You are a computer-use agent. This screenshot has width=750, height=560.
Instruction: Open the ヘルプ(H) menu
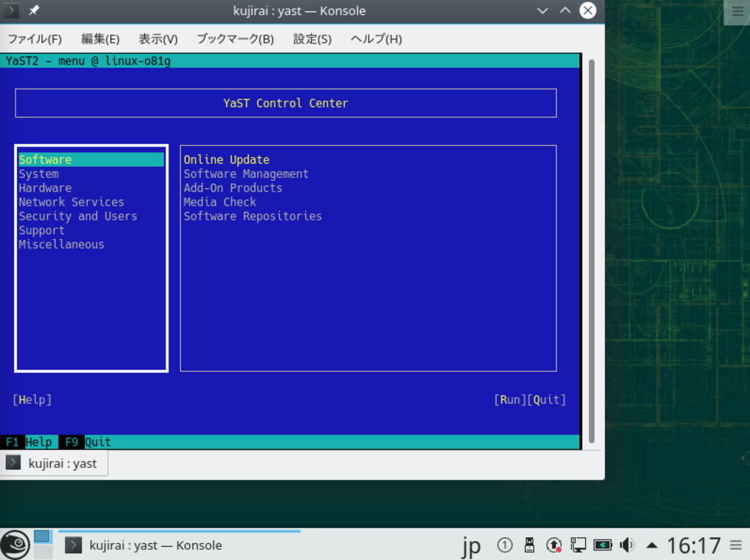click(x=376, y=39)
